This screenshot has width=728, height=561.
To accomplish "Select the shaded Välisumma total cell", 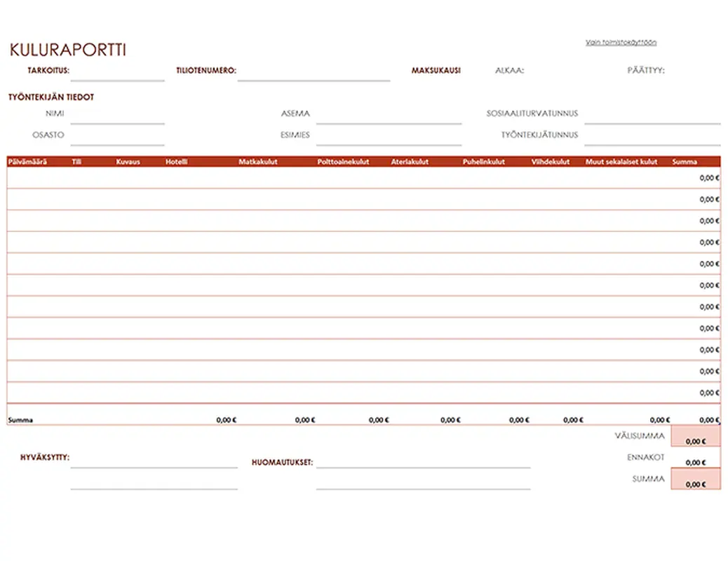I will 695,437.
